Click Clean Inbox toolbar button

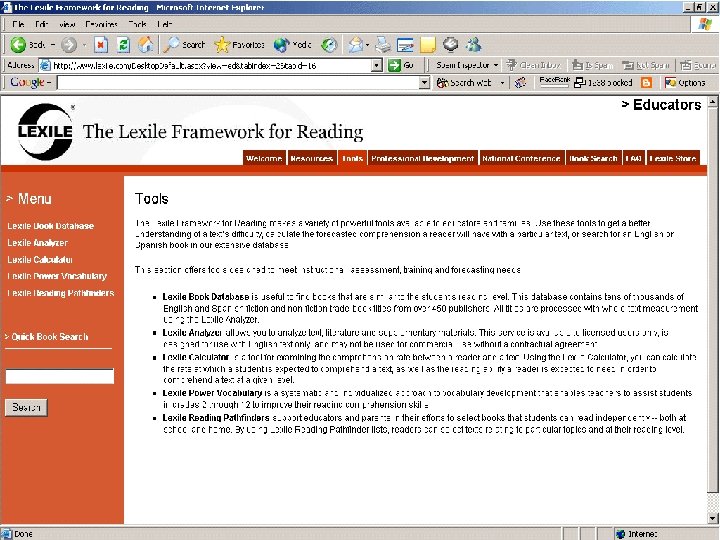[x=534, y=65]
